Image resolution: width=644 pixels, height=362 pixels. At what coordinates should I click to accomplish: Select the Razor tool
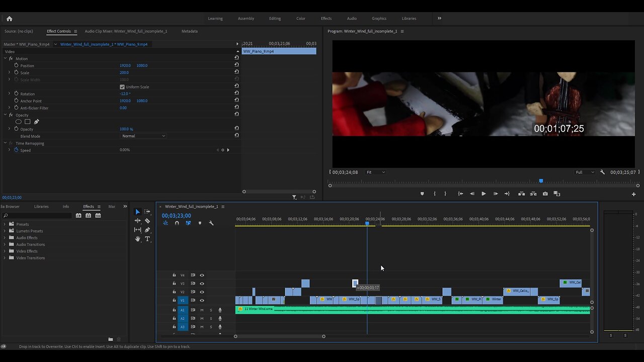pos(147,221)
